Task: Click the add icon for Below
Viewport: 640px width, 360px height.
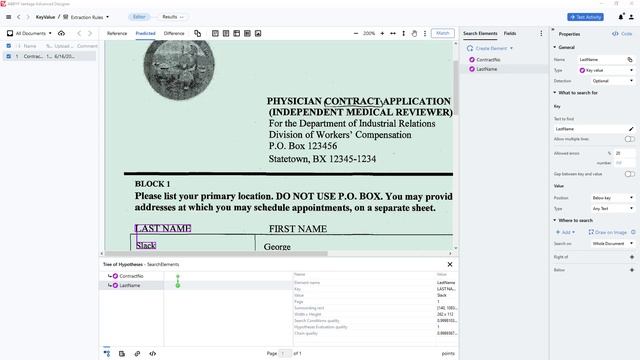Action: coord(632,270)
